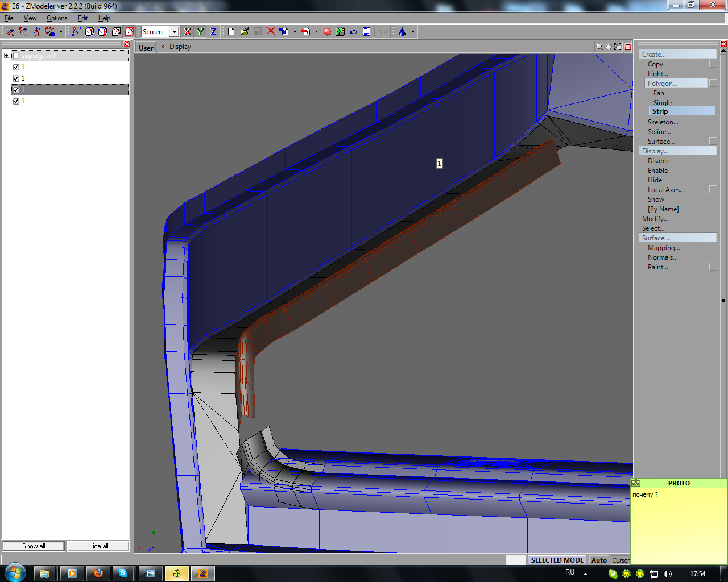Toggle the highlighted third object's checkbox
728x582 pixels.
pos(16,90)
